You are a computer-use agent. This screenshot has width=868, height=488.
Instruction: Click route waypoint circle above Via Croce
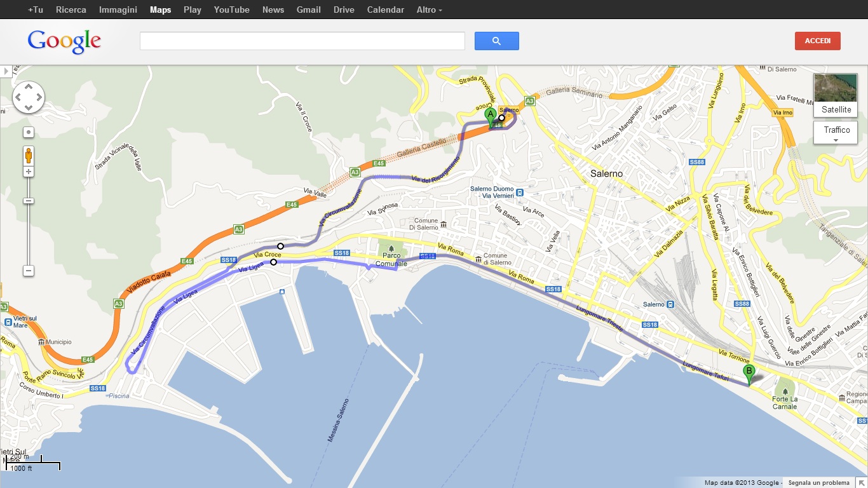(x=280, y=246)
